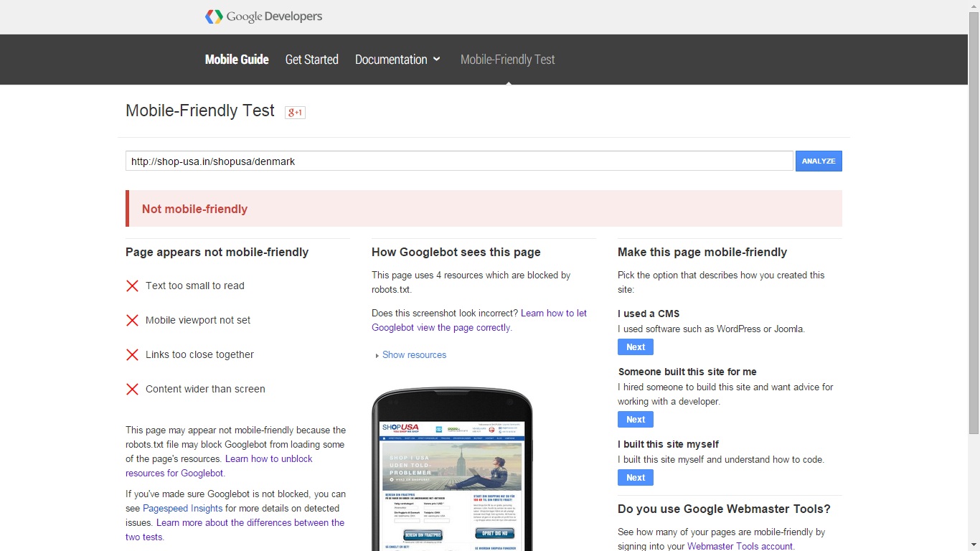Click the I built this site myself heading
Viewport: 980px width, 551px height.
point(668,444)
